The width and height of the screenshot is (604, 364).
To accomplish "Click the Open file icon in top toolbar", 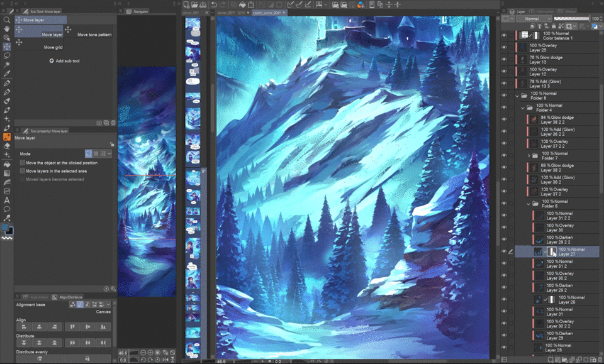I will click(x=194, y=4).
